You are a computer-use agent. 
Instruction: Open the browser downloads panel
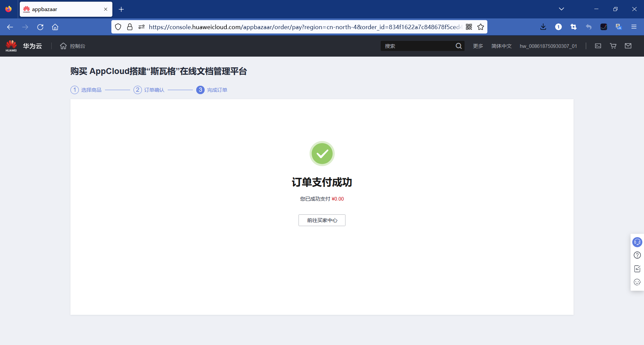tap(543, 27)
